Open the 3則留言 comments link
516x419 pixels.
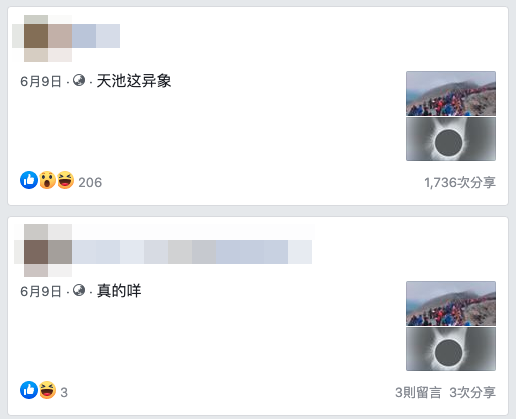[x=418, y=393]
